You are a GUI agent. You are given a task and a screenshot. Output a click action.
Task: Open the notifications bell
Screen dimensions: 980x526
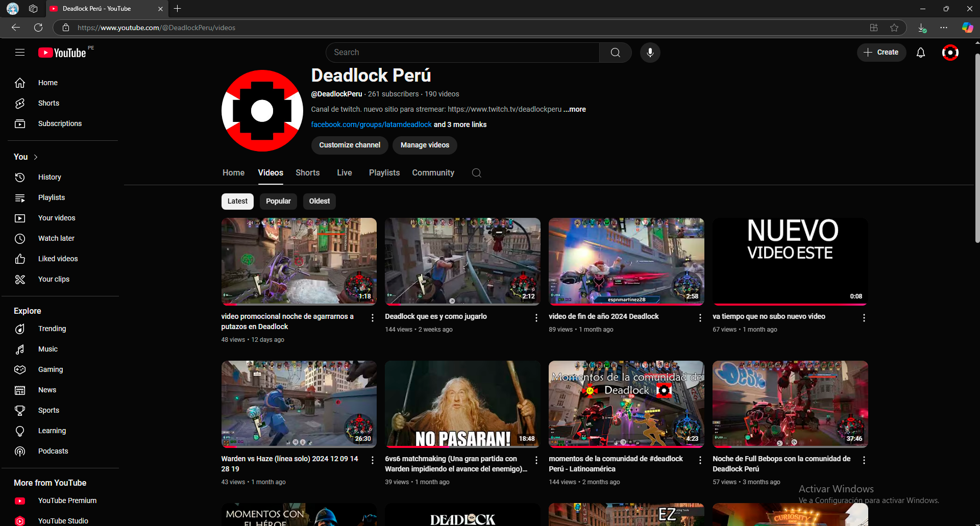pyautogui.click(x=920, y=53)
